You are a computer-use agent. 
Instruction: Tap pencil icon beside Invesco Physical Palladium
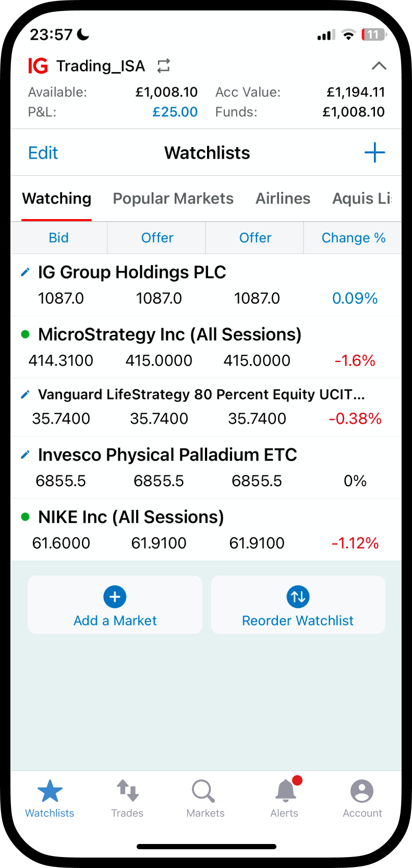25,455
